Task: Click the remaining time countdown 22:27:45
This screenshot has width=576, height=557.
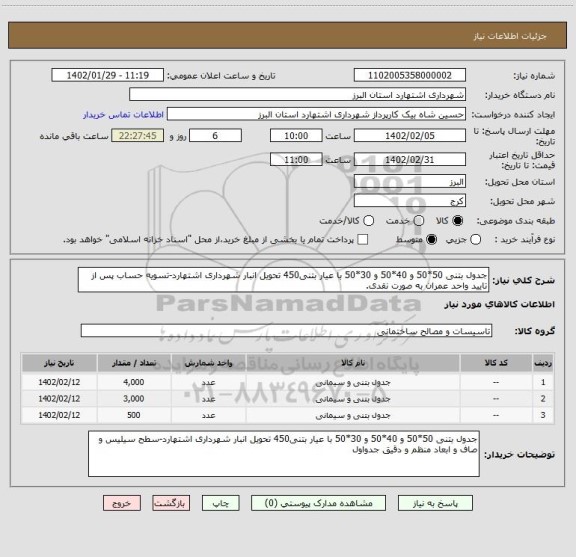Action: 138,136
